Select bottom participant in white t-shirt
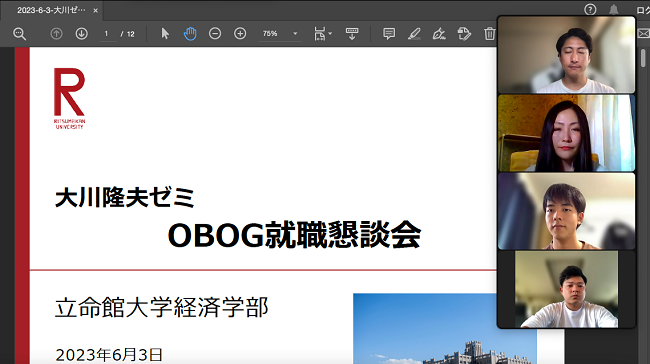Screen dimensions: 650x364 (566, 289)
